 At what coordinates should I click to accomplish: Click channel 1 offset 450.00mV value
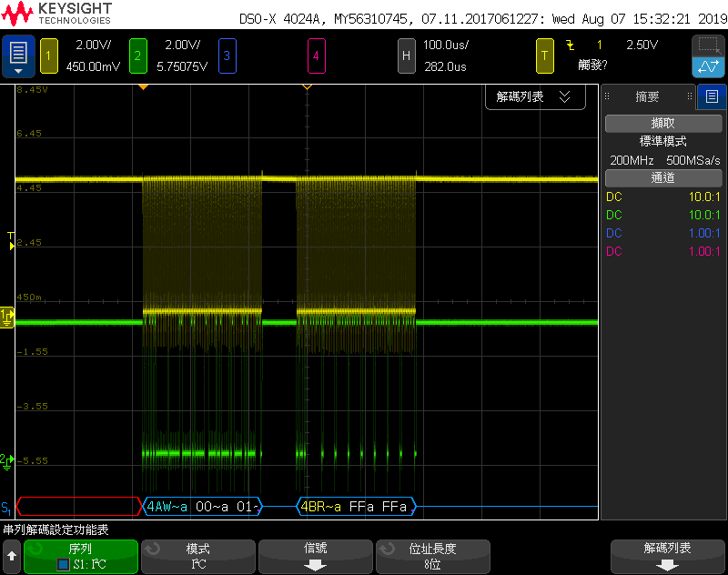[x=94, y=66]
